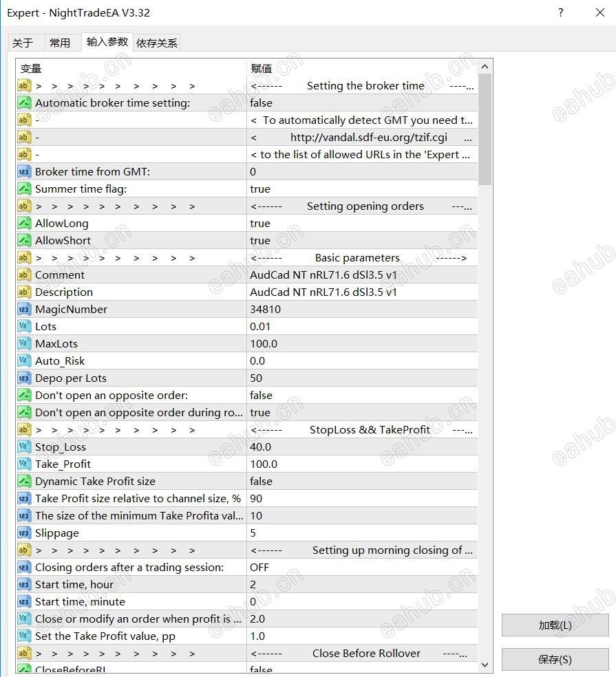Click the 保存(S) button
Image resolution: width=616 pixels, height=677 pixels.
[x=555, y=659]
